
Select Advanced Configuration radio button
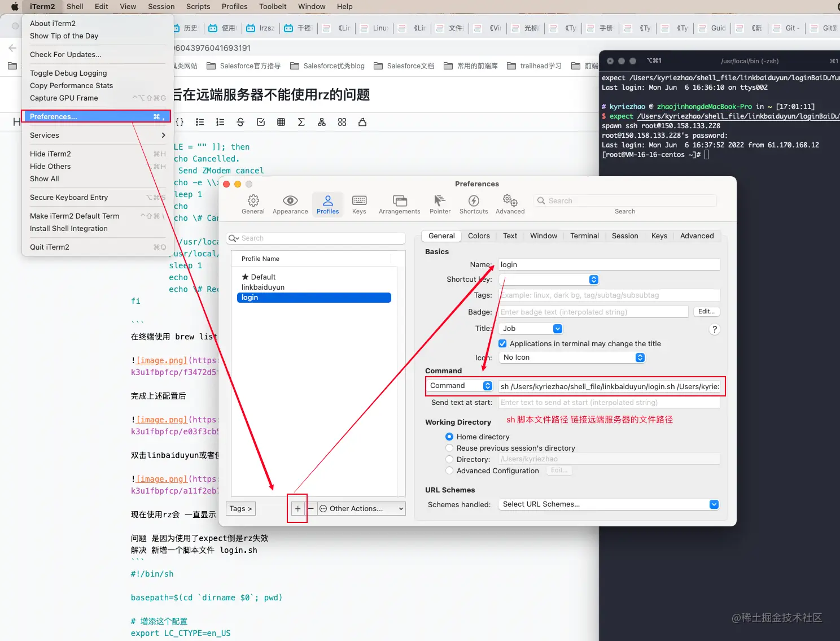click(x=449, y=470)
